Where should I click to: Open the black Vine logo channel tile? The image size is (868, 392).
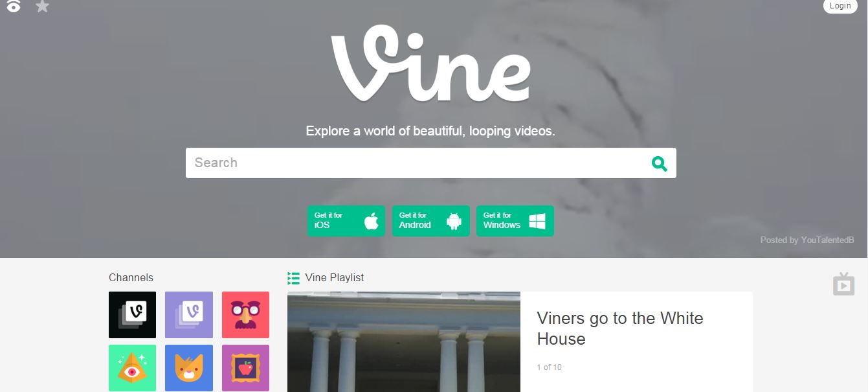click(x=132, y=315)
